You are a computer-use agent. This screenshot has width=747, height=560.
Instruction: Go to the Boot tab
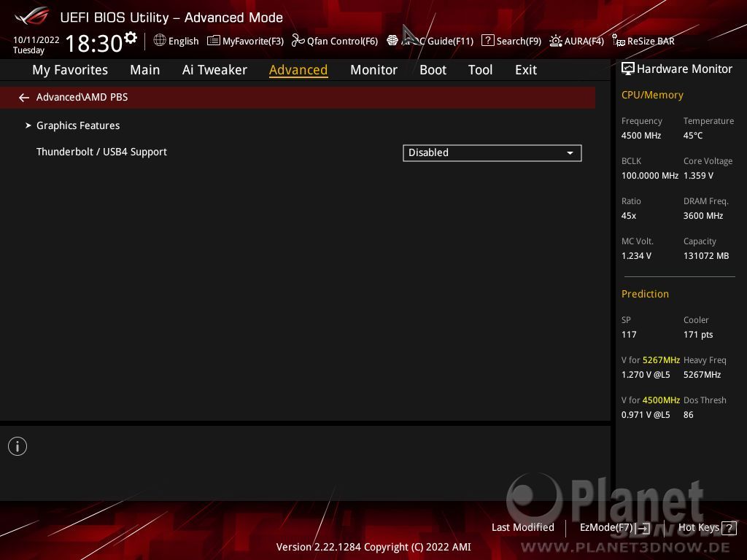click(433, 70)
